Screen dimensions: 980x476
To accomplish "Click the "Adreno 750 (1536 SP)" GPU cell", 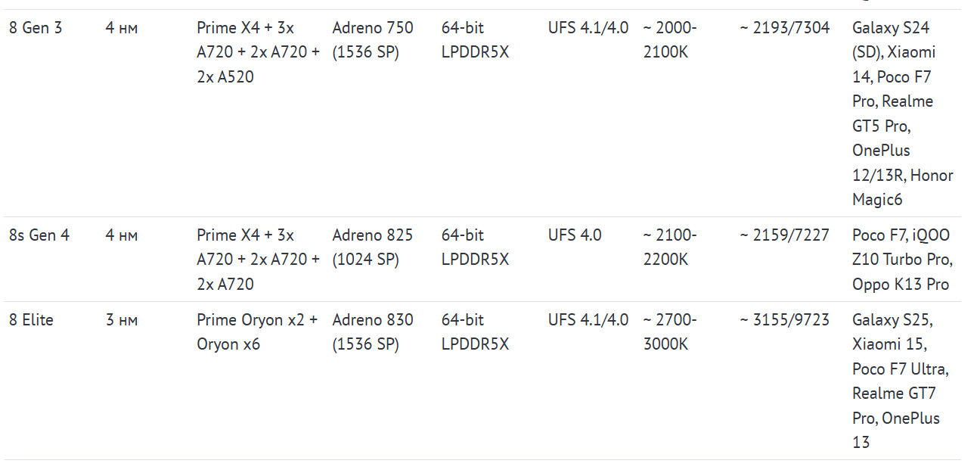I will tap(373, 40).
